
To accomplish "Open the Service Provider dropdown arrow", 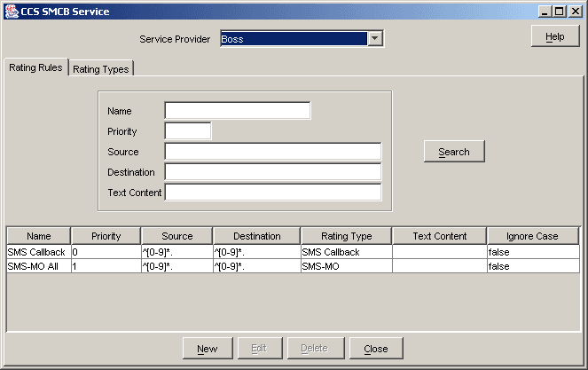I will click(375, 38).
